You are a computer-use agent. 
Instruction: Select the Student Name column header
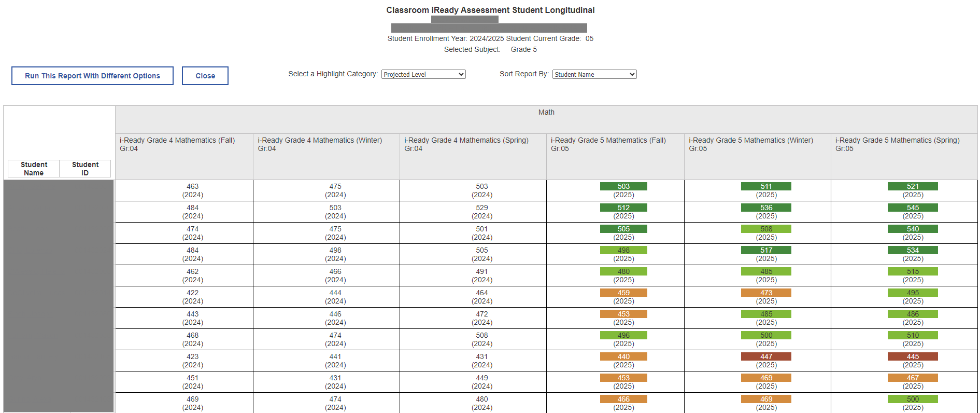(34, 169)
